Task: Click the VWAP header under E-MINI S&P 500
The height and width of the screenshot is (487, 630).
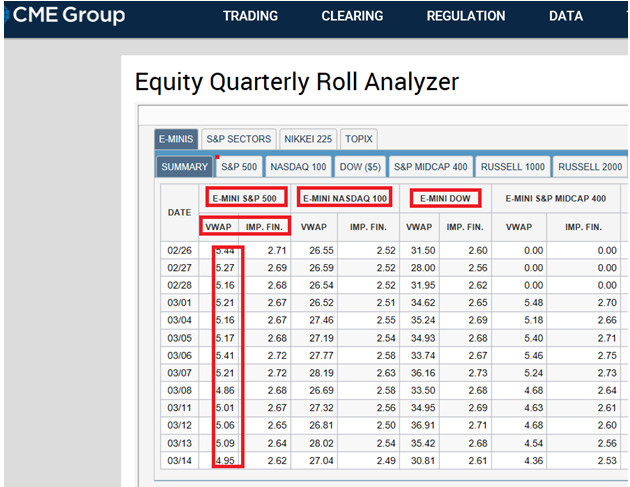Action: click(218, 227)
